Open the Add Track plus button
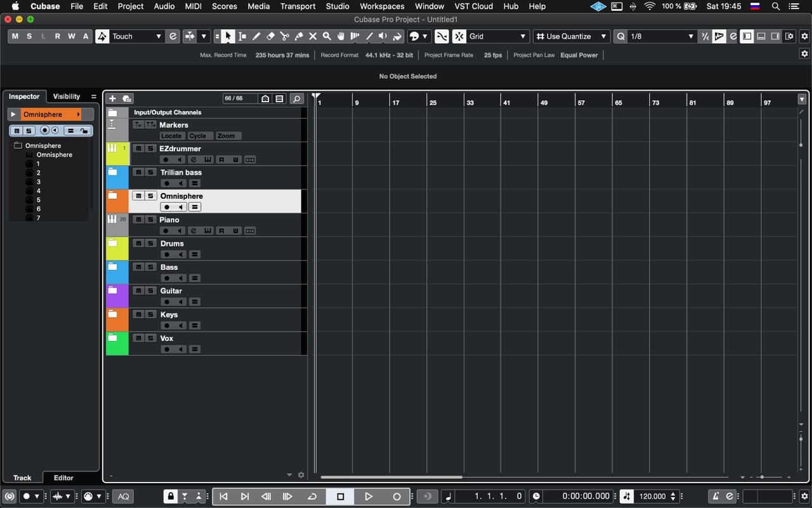812x508 pixels. (x=112, y=98)
